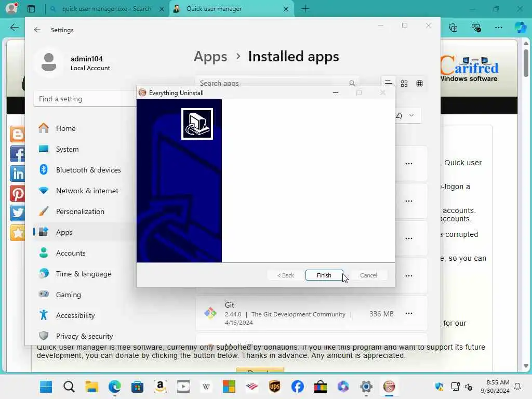
Task: Share page via Blogger icon
Action: 17,134
